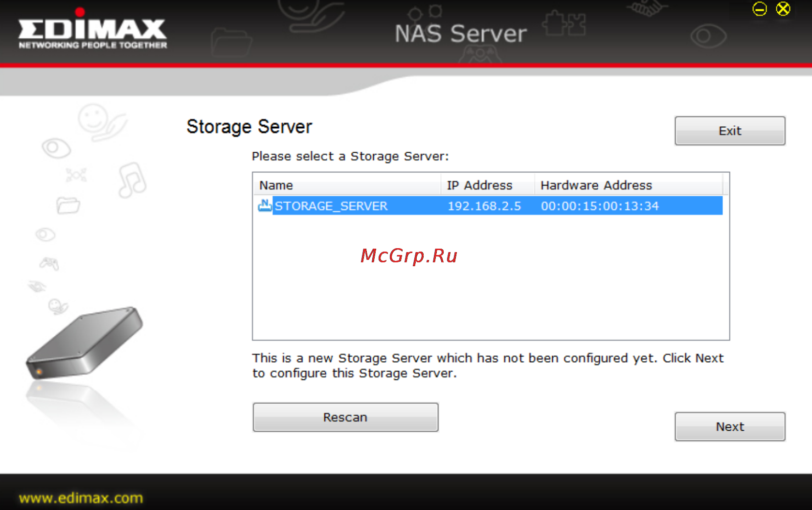The image size is (812, 510).
Task: Click the music note decorative icon
Action: point(132,180)
